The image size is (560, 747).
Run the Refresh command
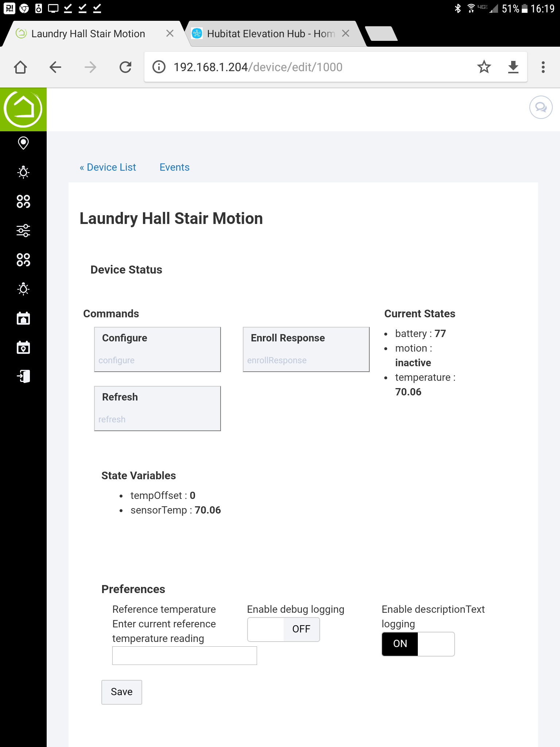[157, 409]
